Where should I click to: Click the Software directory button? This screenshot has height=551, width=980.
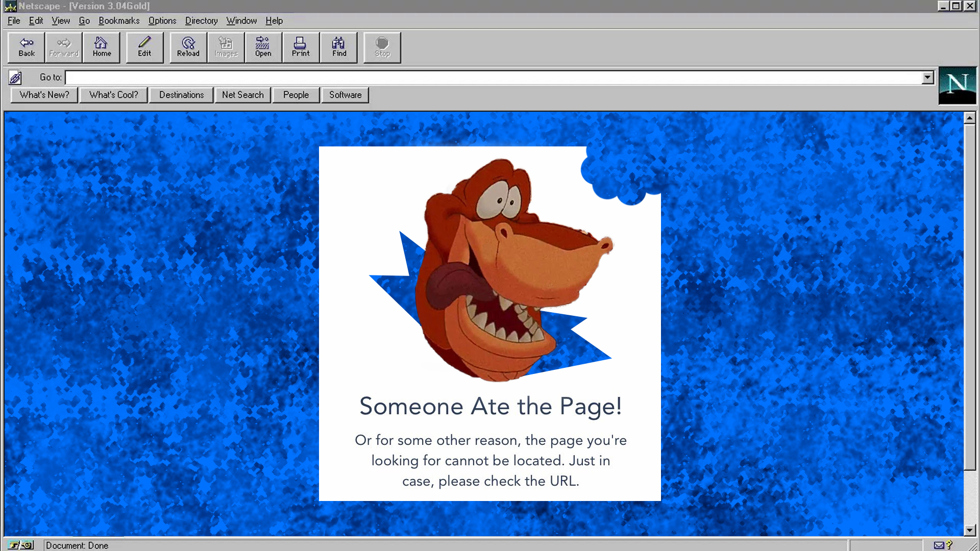point(345,95)
